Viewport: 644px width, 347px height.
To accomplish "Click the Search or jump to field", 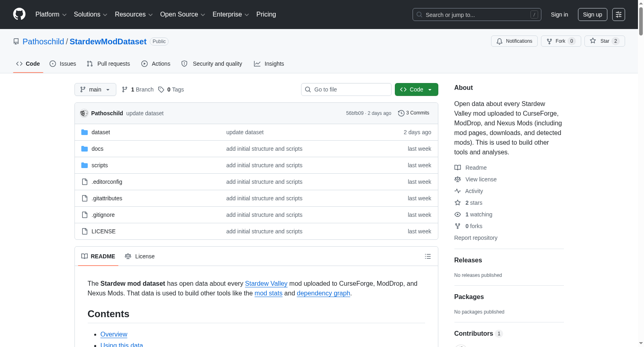I will [x=477, y=15].
